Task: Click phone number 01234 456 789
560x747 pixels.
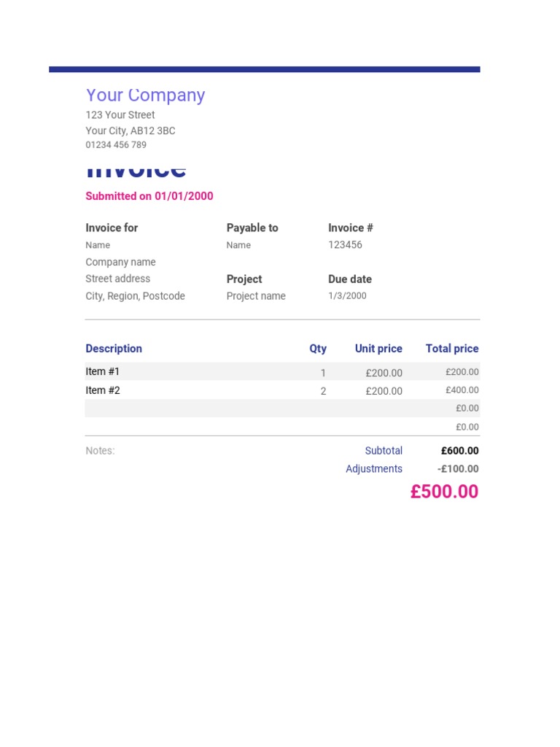Action: (116, 145)
